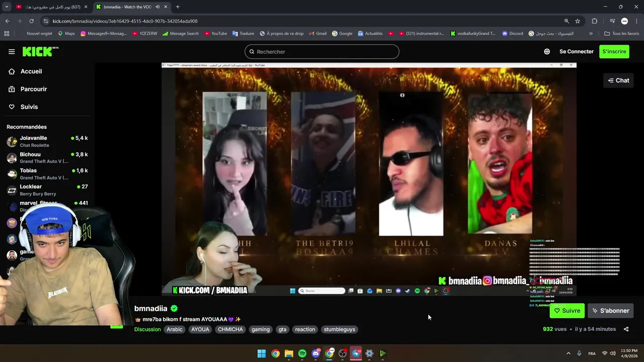This screenshot has height=362, width=644.
Task: Go to Accueil in the sidebar
Action: click(31, 71)
